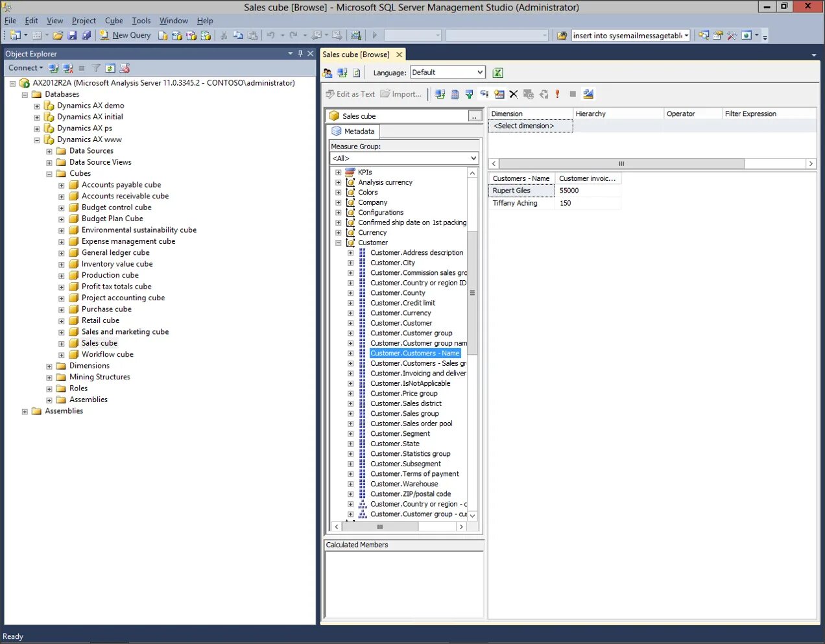Click the Reconnect icon in the browser toolbar

pos(342,73)
